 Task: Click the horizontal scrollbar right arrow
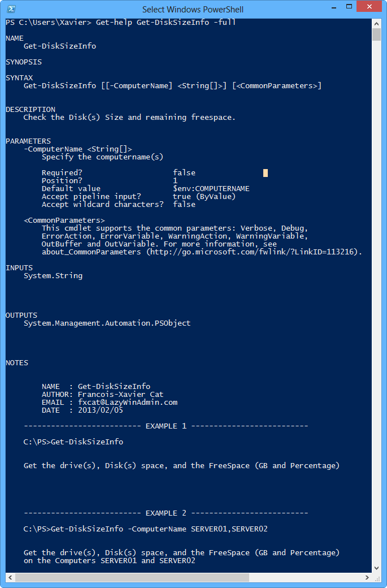(368, 577)
